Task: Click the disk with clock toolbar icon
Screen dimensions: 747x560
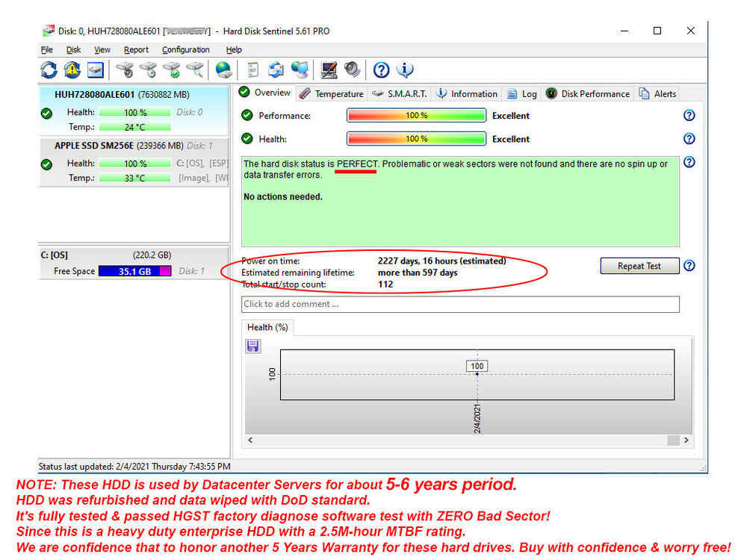Action: click(148, 70)
